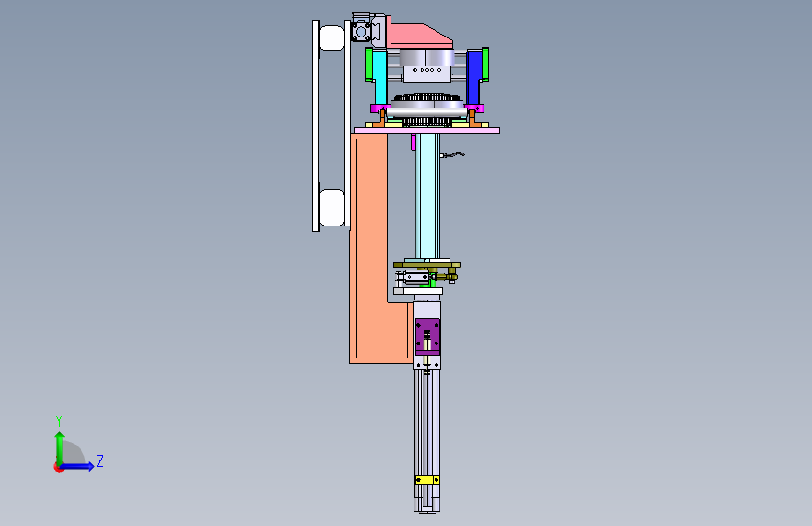Screen dimensions: 812x526
Task: Select the lower white roller
Action: click(x=332, y=208)
